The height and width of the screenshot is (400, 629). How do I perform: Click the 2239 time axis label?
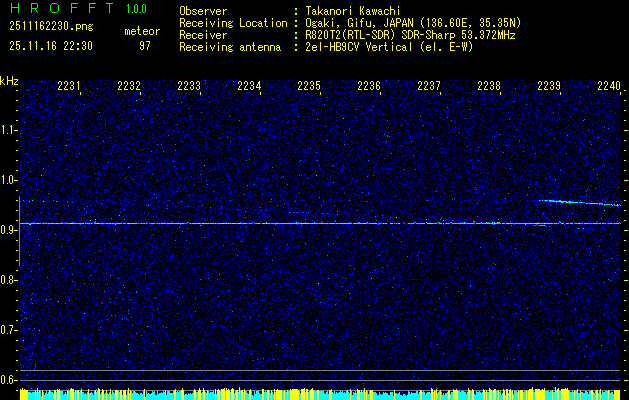[x=549, y=85]
